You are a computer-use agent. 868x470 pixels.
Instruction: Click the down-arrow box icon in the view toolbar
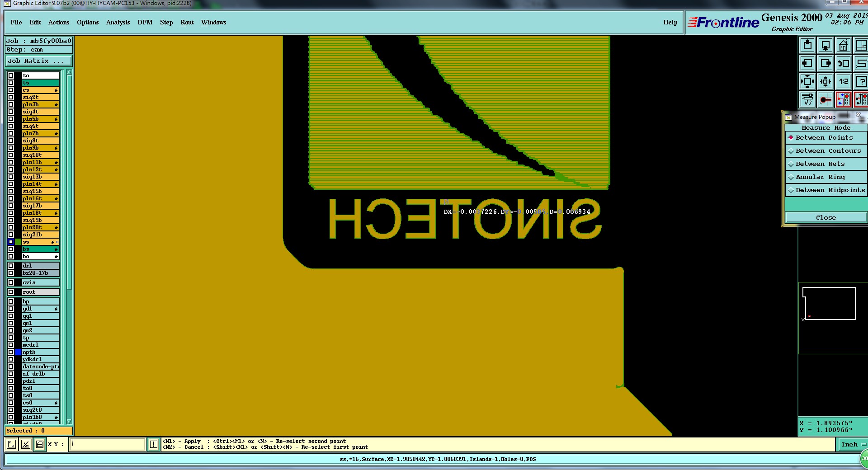pos(826,46)
